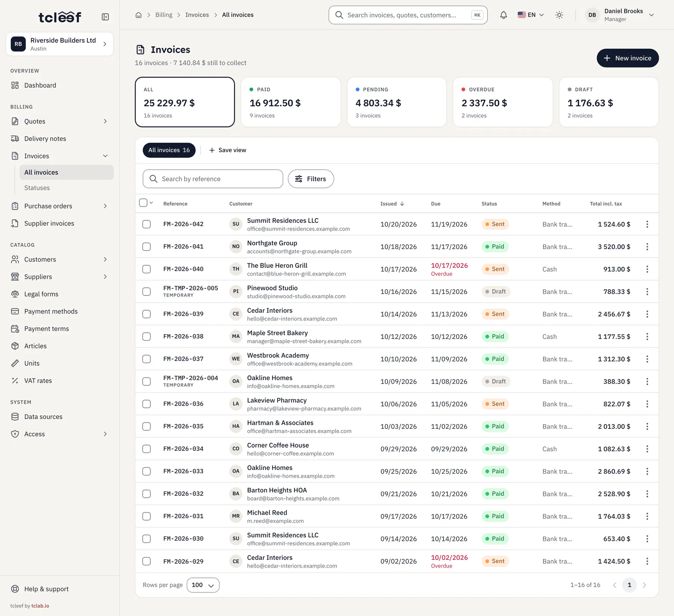674x616 pixels.
Task: Open rows per page dropdown
Action: click(x=203, y=585)
